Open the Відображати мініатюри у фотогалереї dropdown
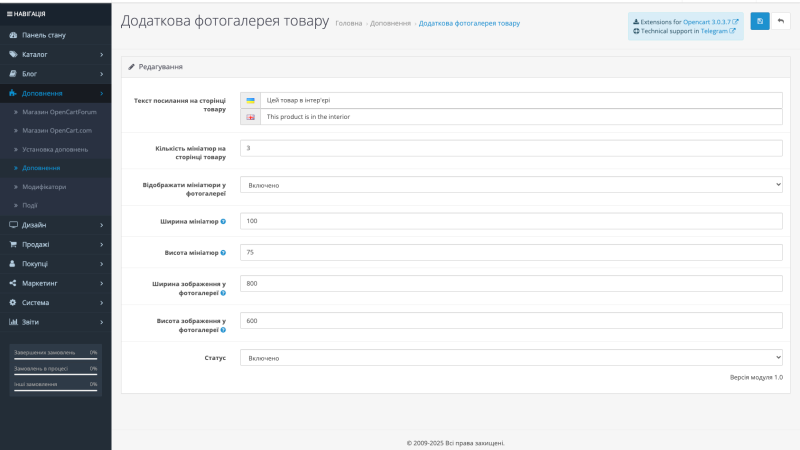Image resolution: width=800 pixels, height=450 pixels. (x=511, y=185)
